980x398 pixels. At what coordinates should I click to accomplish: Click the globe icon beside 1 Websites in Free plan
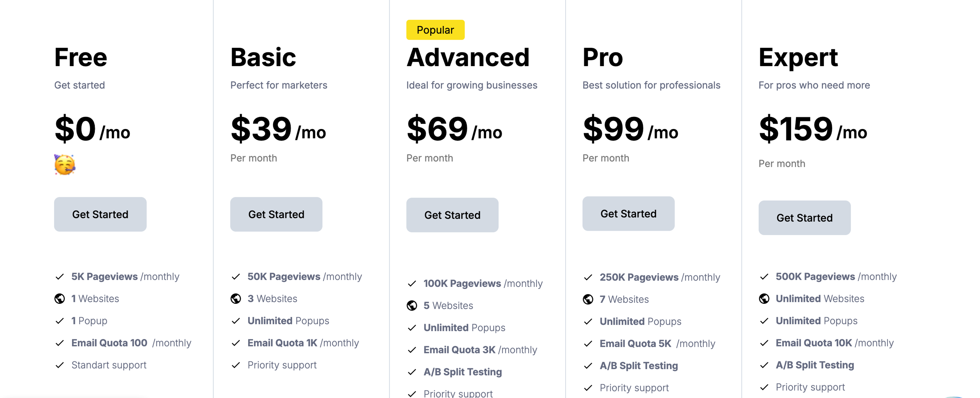[60, 298]
